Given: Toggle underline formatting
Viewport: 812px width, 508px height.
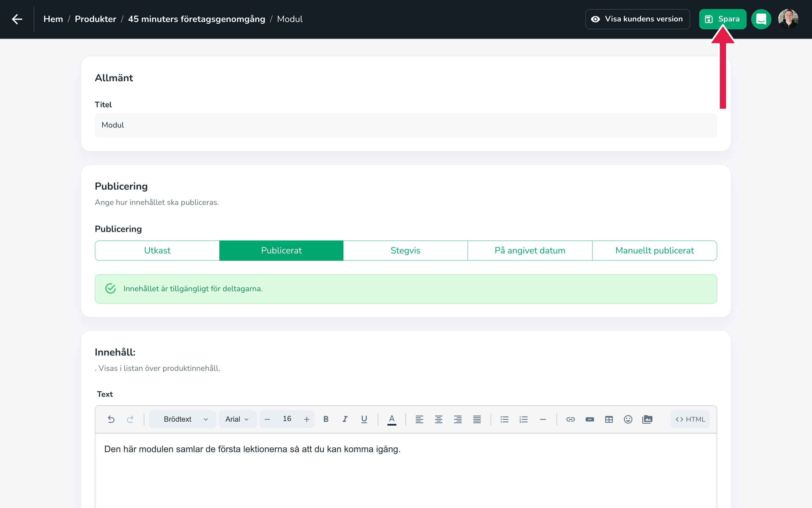Looking at the screenshot, I should tap(364, 419).
